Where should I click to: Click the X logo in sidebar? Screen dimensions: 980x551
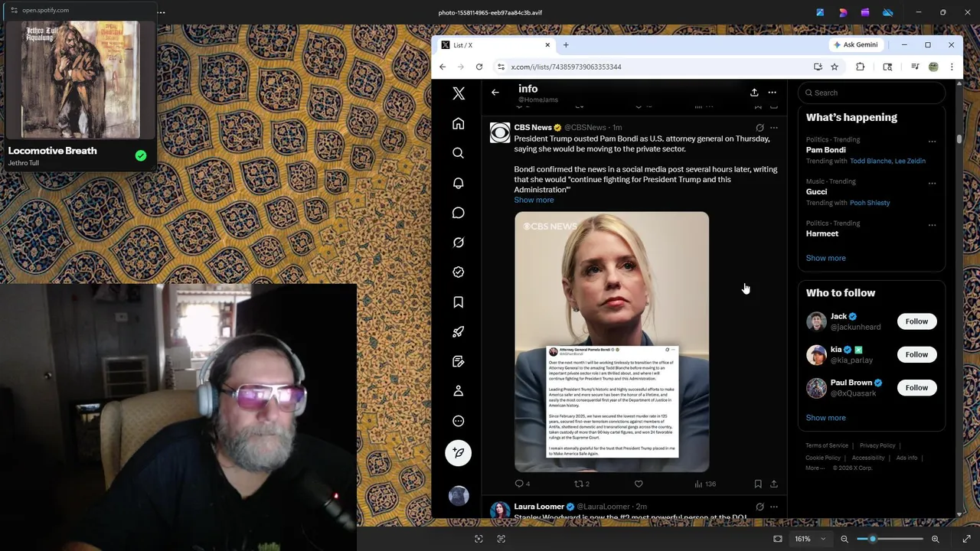click(458, 93)
